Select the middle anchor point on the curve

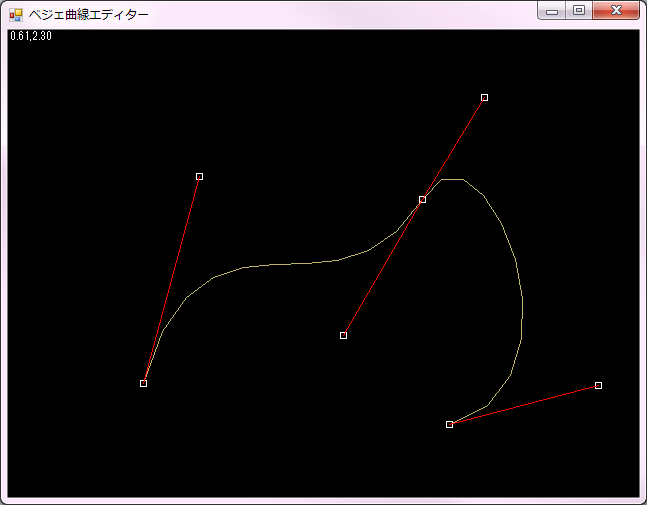422,200
